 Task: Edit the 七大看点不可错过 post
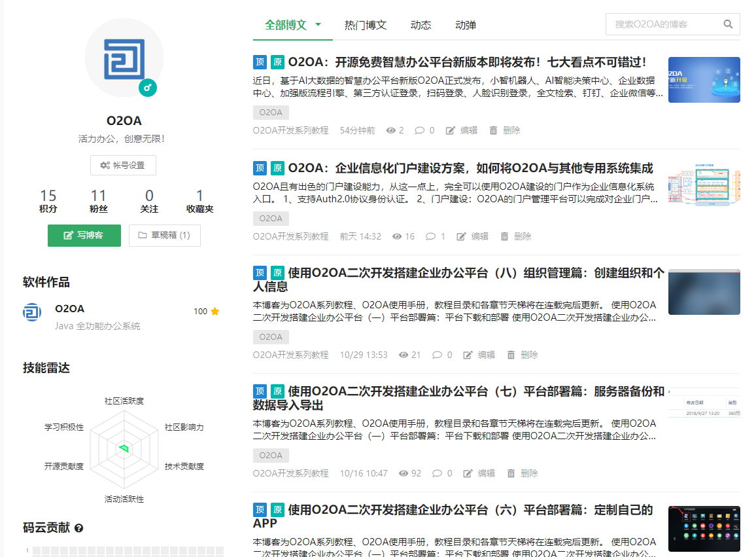tap(462, 130)
